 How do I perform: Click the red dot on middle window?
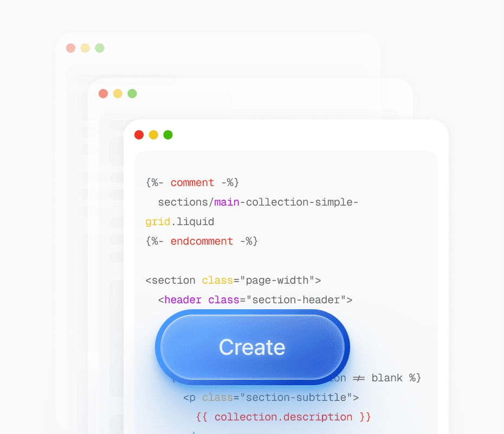[x=103, y=94]
